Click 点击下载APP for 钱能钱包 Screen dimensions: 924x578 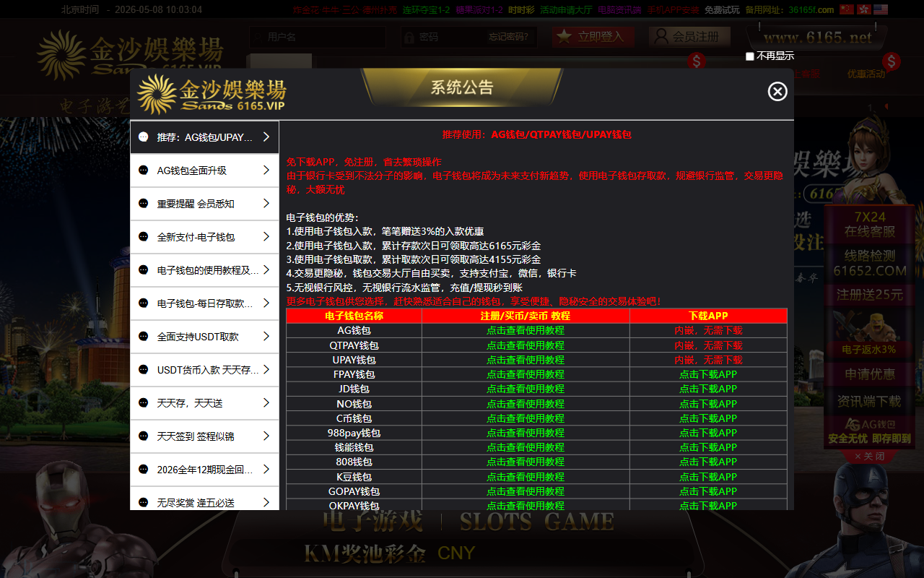point(708,447)
